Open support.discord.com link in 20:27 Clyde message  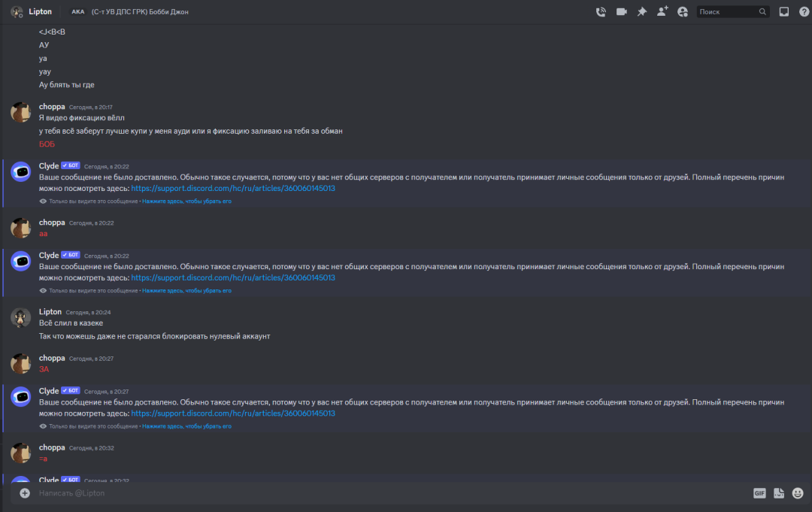click(233, 414)
